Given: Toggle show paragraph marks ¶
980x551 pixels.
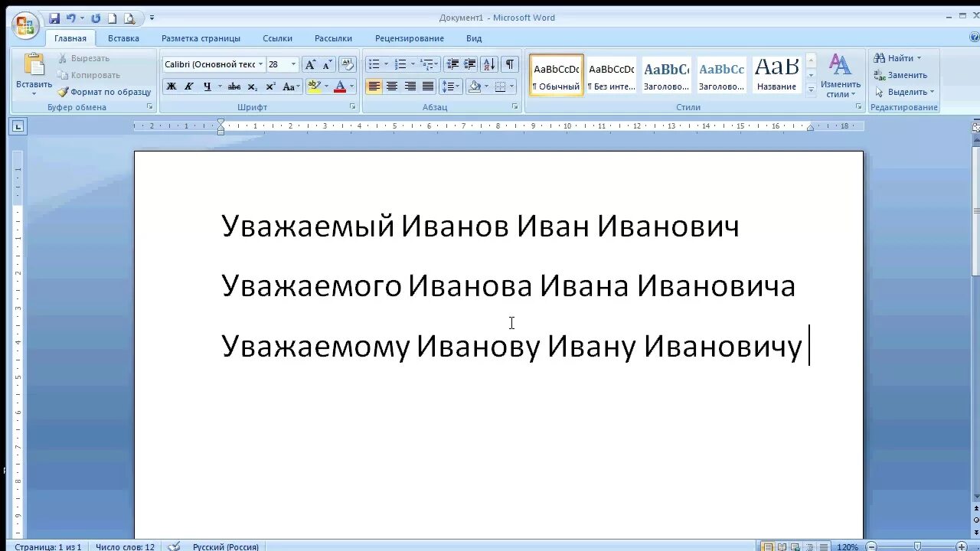Looking at the screenshot, I should click(510, 64).
